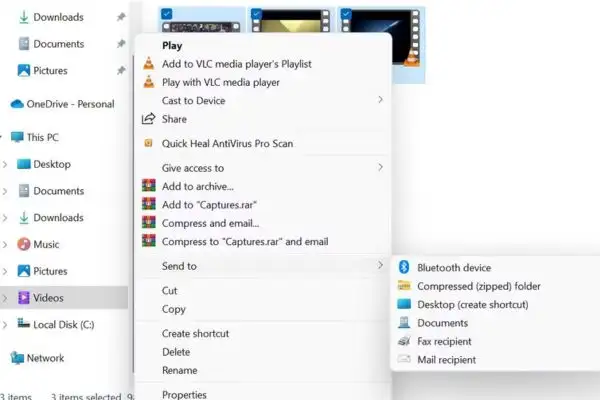The width and height of the screenshot is (600, 400).
Task: Expand the Cast to Device submenu arrow
Action: [380, 100]
